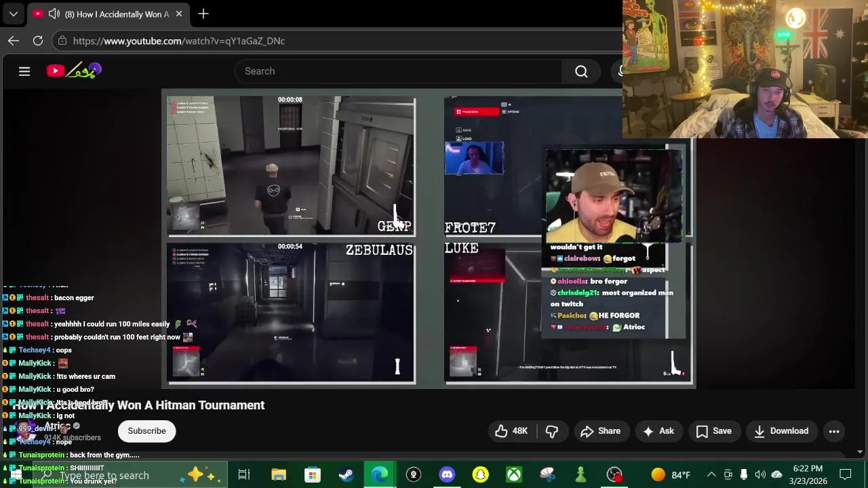Open Snapchat from the taskbar
The image size is (868, 488).
coord(480,474)
